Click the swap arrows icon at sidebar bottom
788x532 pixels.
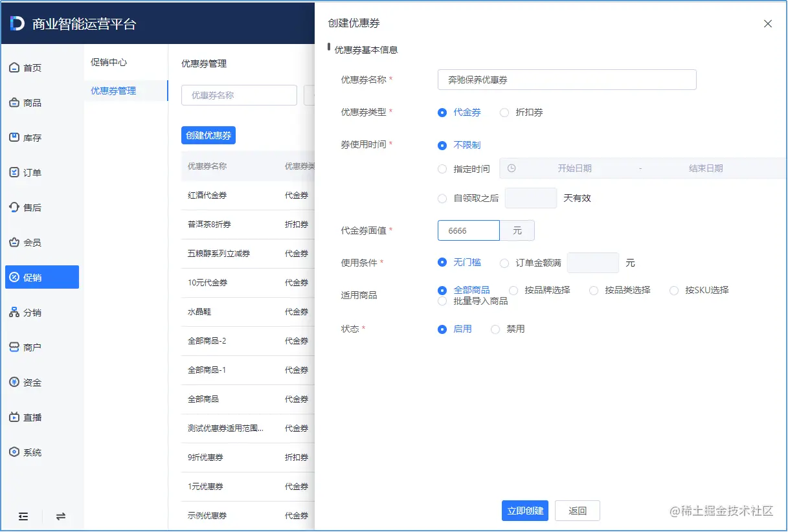click(x=61, y=516)
